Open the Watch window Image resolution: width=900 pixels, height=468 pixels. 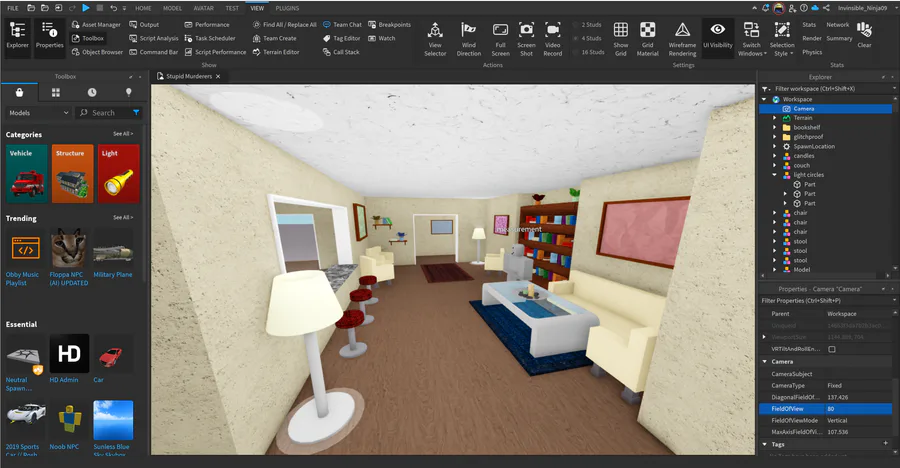(x=382, y=38)
